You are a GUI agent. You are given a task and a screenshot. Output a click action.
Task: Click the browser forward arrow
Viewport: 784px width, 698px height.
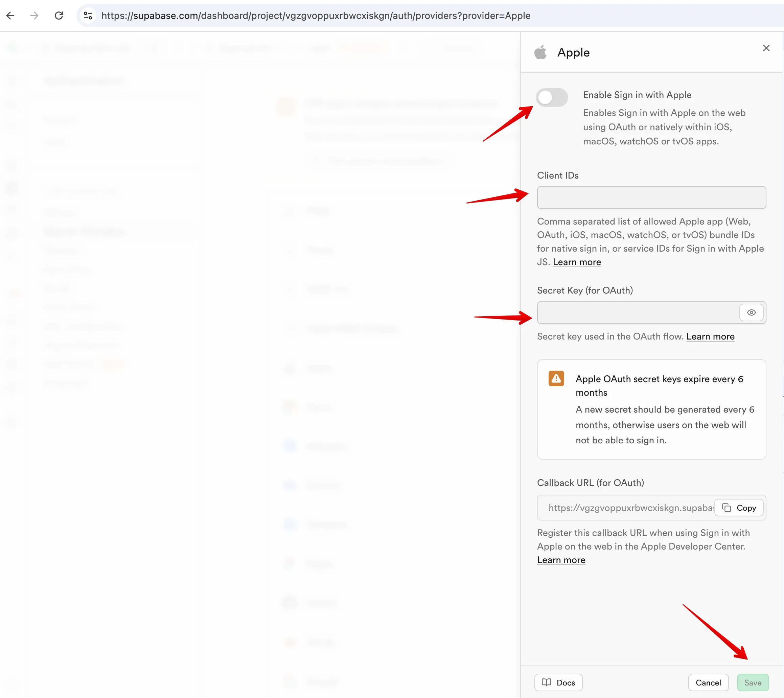pos(34,16)
